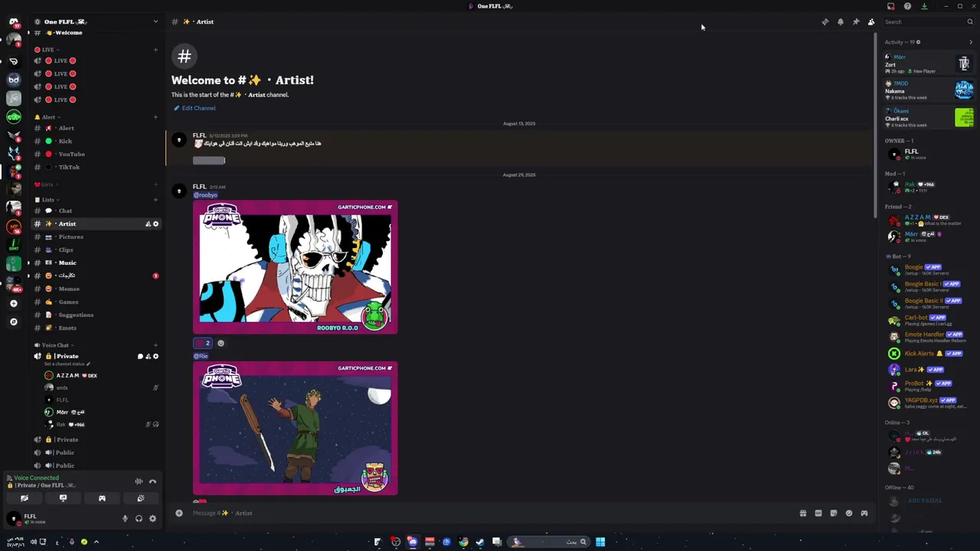Add a channel to Voice Chat category
The height and width of the screenshot is (551, 980).
[155, 345]
